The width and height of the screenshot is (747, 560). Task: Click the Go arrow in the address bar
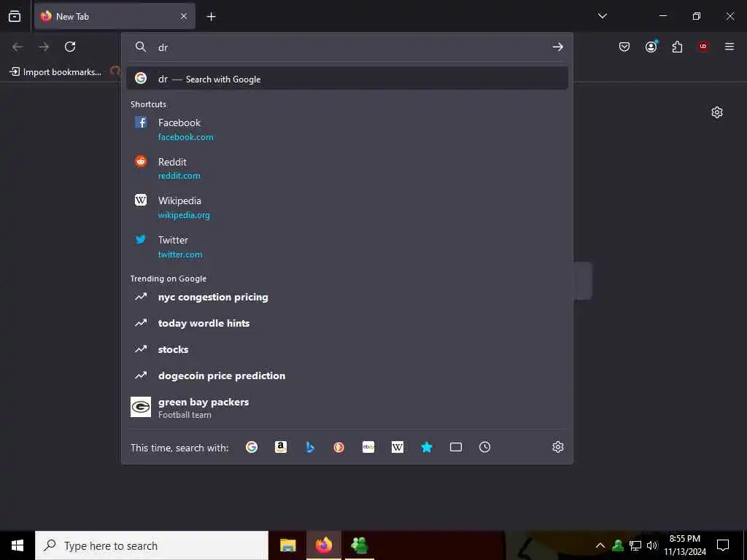(x=558, y=47)
